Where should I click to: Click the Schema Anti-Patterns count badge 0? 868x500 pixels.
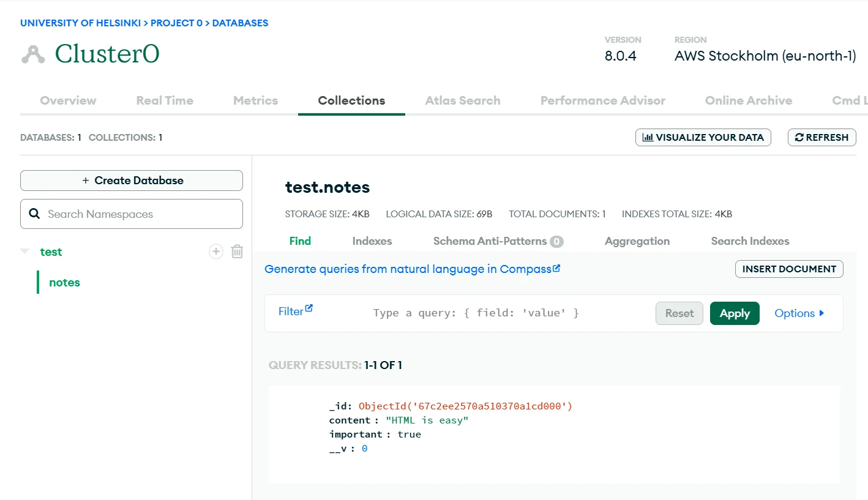click(556, 242)
